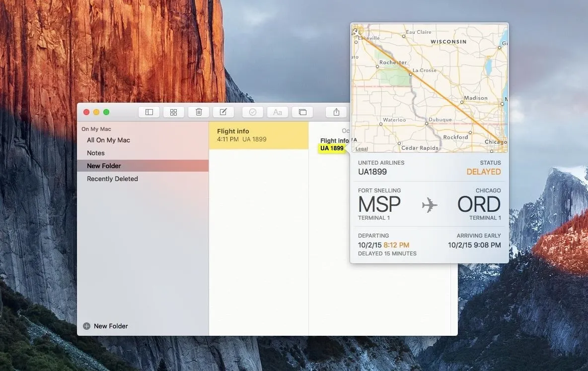Click Rockford on the map
This screenshot has height=371, width=588.
tap(455, 137)
